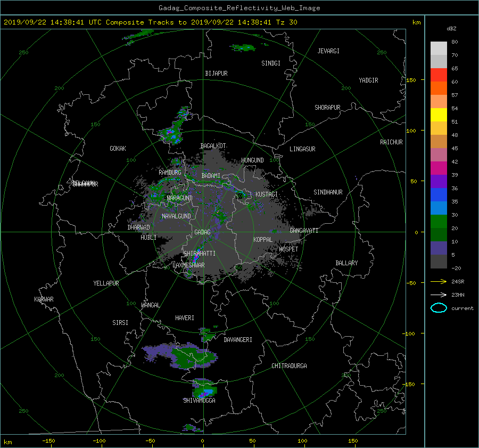Viewport: 479px width, 448px height.
Task: Click the HAVERI city label
Action: tap(185, 318)
